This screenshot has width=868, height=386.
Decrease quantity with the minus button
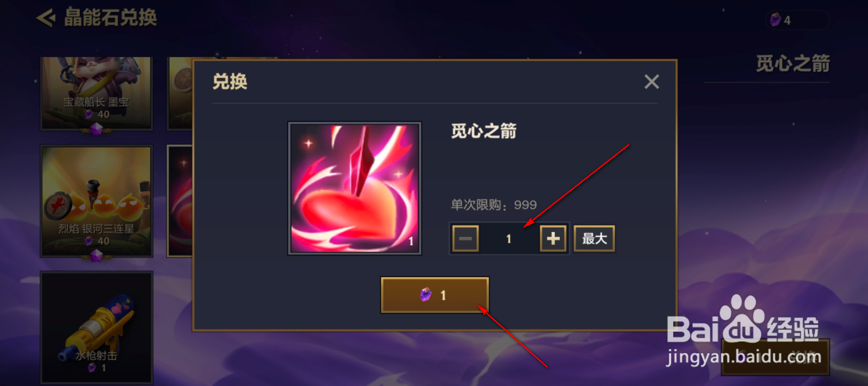pyautogui.click(x=465, y=238)
